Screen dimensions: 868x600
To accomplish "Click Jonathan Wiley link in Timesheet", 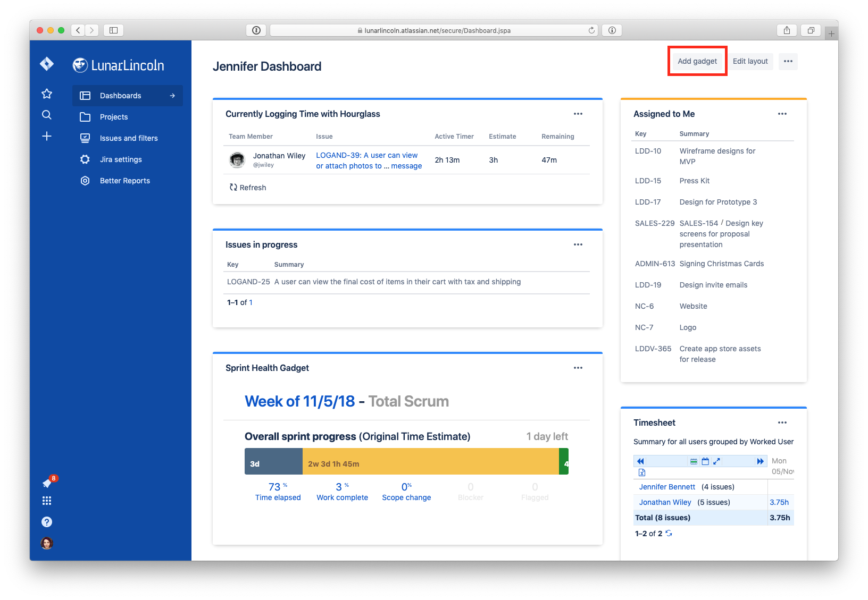I will click(665, 502).
